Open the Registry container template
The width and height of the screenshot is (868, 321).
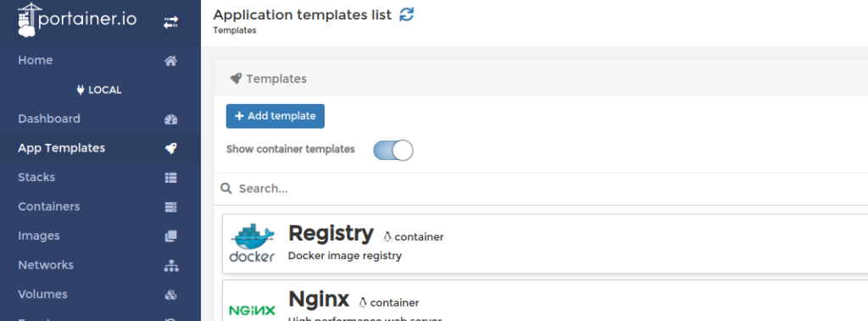click(545, 244)
